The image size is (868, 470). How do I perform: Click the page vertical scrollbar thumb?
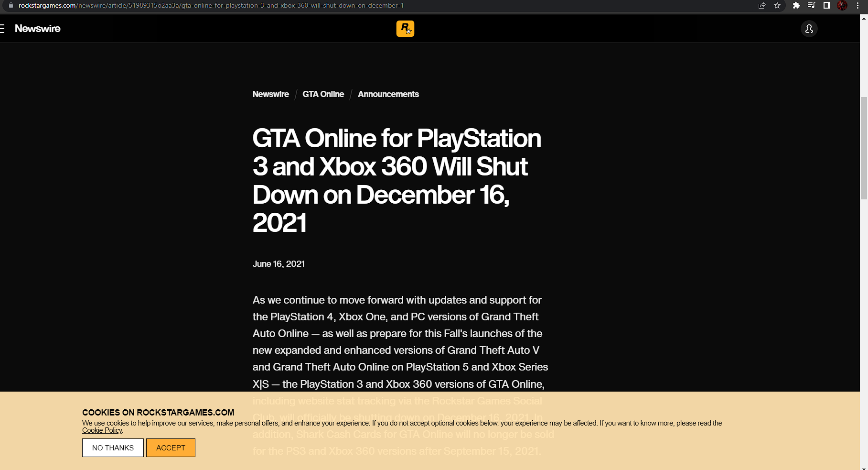(x=864, y=148)
